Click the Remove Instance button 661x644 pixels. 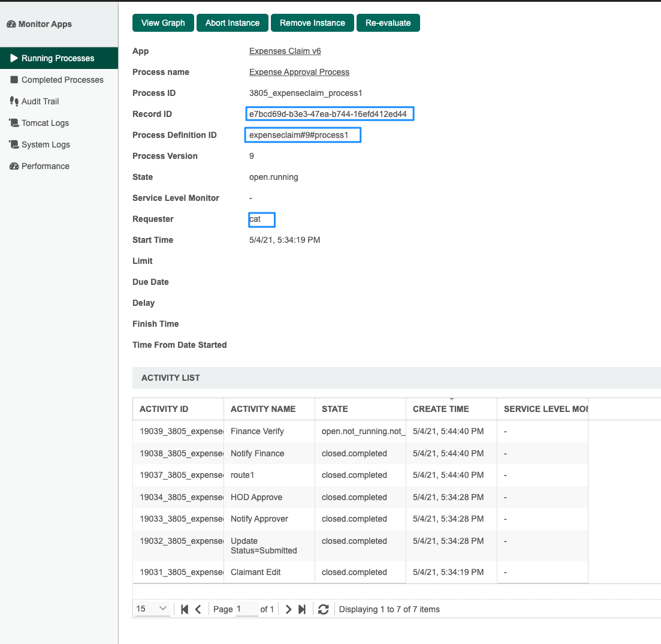[x=312, y=23]
